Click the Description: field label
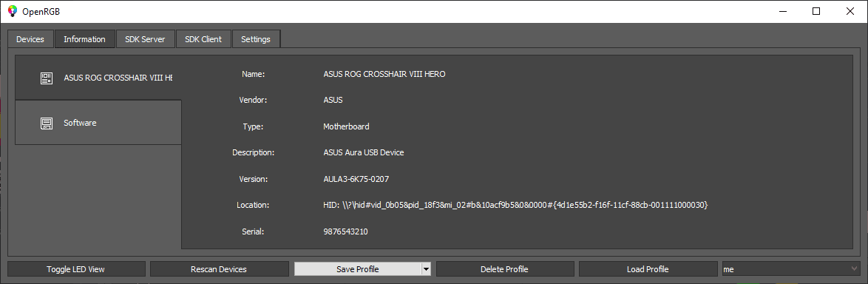Screen dimensions: 868x284 click(x=254, y=152)
